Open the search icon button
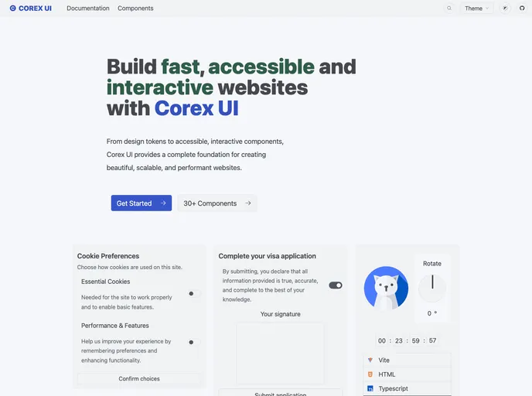 pyautogui.click(x=449, y=9)
